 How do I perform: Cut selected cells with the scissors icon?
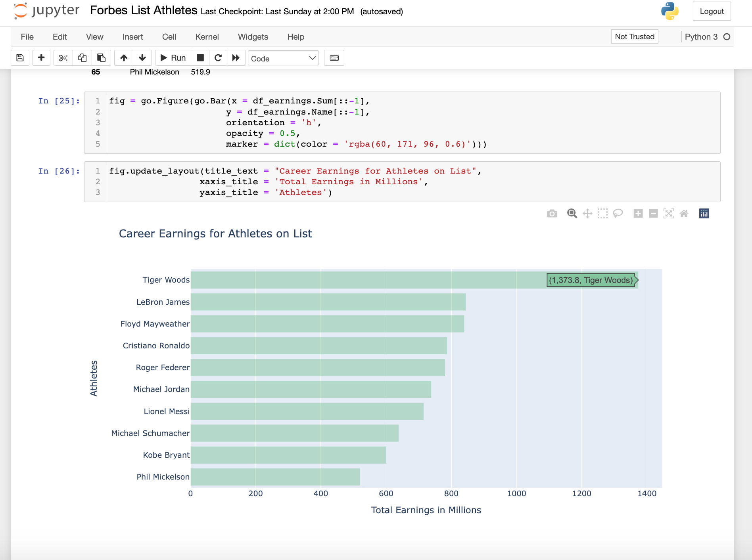pos(63,58)
